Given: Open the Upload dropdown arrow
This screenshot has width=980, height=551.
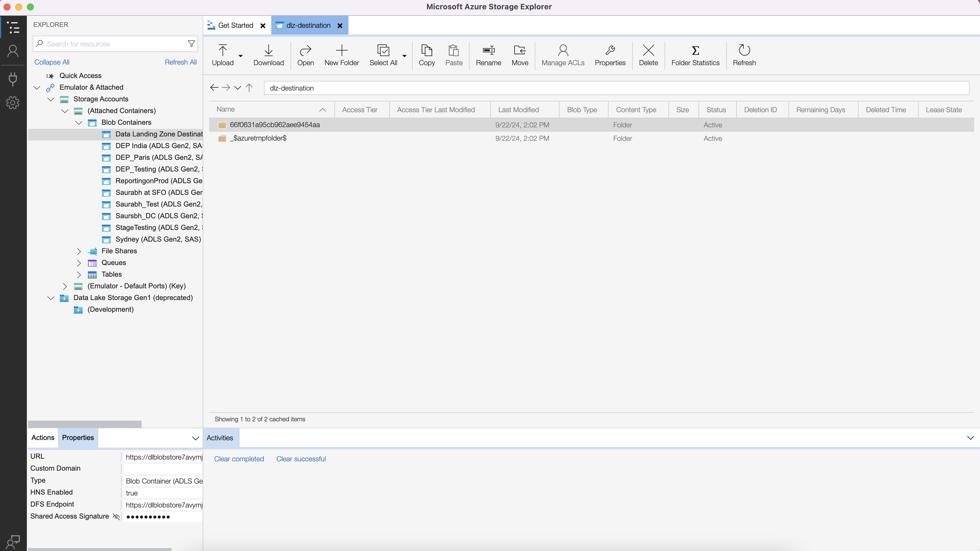Looking at the screenshot, I should [240, 56].
